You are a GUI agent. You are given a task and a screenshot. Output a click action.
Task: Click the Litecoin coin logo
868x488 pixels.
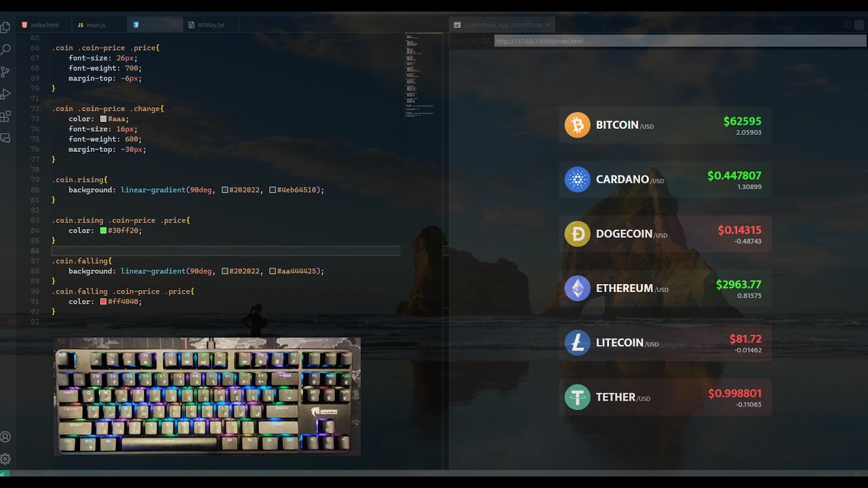(x=578, y=342)
